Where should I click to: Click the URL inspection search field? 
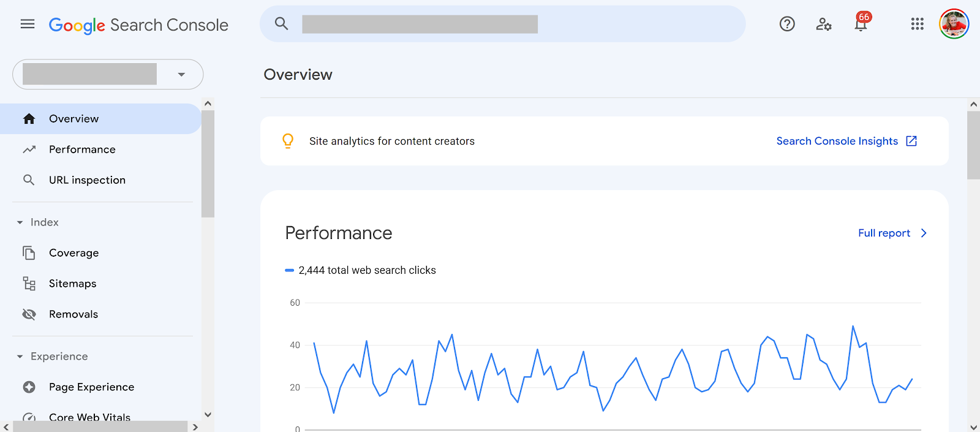coord(502,24)
